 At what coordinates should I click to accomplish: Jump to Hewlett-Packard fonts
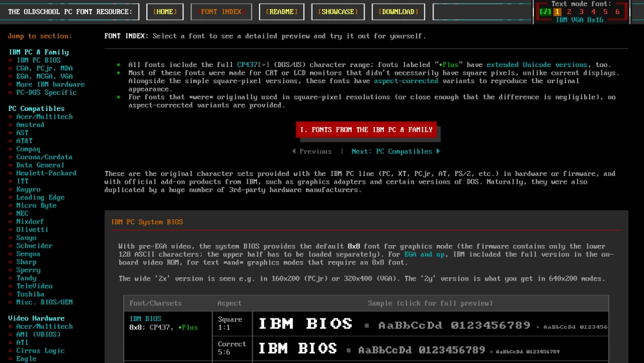click(46, 173)
